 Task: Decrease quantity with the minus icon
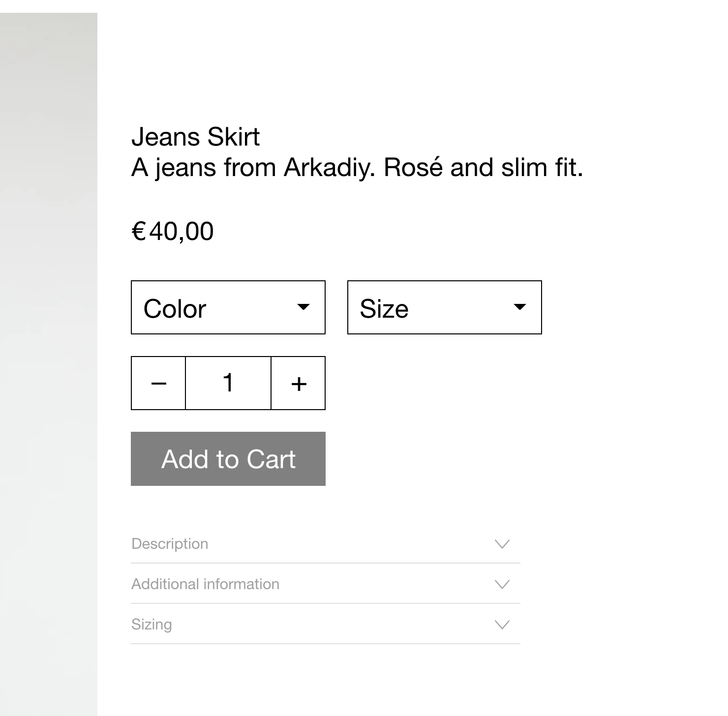[158, 384]
